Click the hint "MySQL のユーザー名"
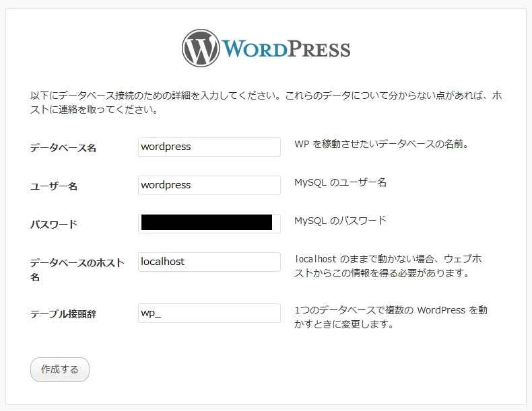Image resolution: width=532 pixels, height=411 pixels. click(x=340, y=182)
